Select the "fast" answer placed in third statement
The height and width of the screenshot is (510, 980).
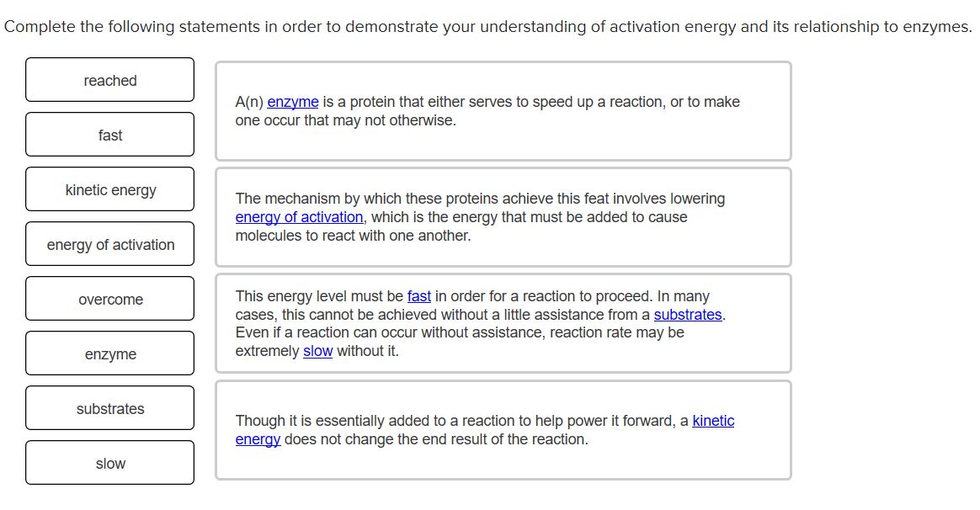tap(418, 295)
